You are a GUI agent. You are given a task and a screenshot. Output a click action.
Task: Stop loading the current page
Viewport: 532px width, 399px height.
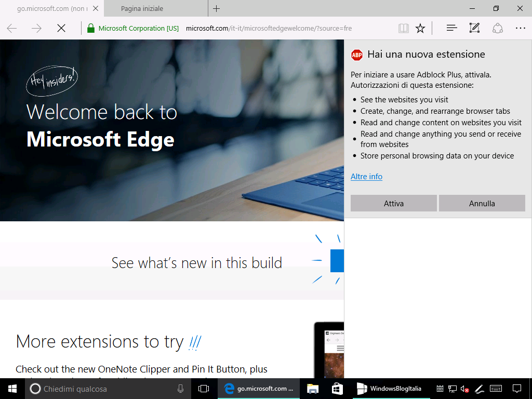click(x=61, y=28)
